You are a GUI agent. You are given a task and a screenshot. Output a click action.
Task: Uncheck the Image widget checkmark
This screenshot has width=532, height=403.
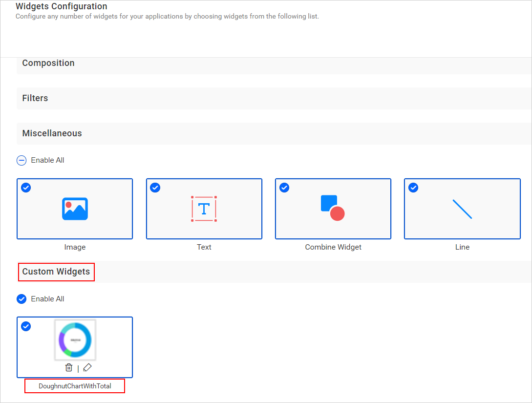pyautogui.click(x=26, y=188)
